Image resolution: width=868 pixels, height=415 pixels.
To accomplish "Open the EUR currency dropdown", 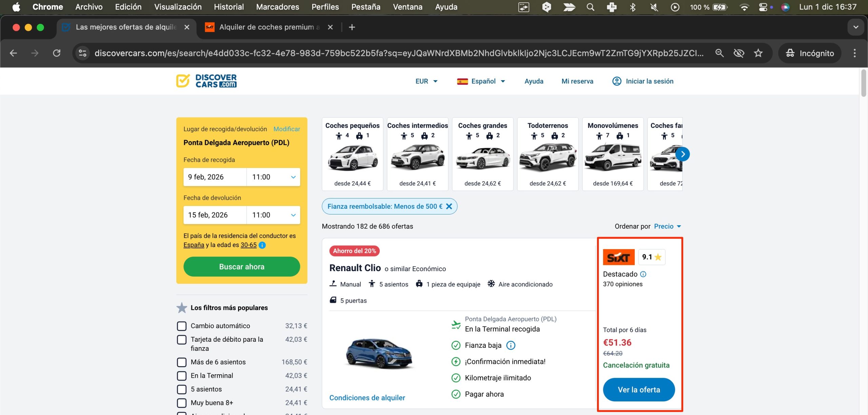I will tap(426, 81).
